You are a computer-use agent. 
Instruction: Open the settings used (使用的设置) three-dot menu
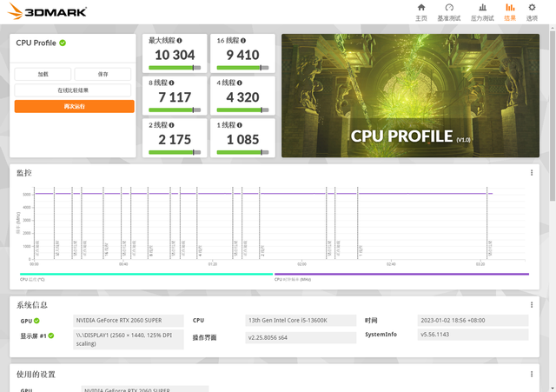532,374
